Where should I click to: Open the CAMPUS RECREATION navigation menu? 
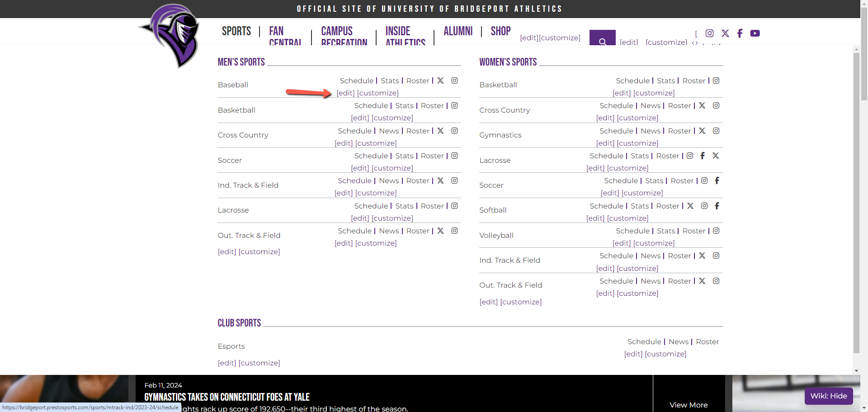(344, 36)
